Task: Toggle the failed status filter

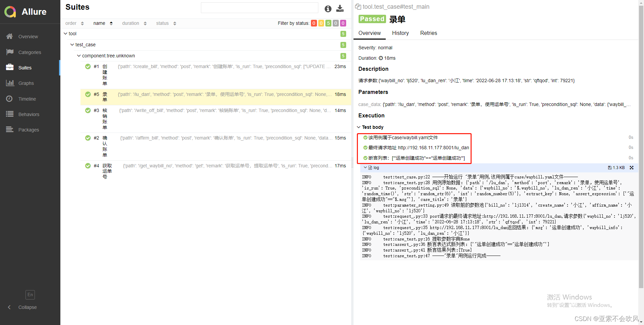Action: point(314,23)
